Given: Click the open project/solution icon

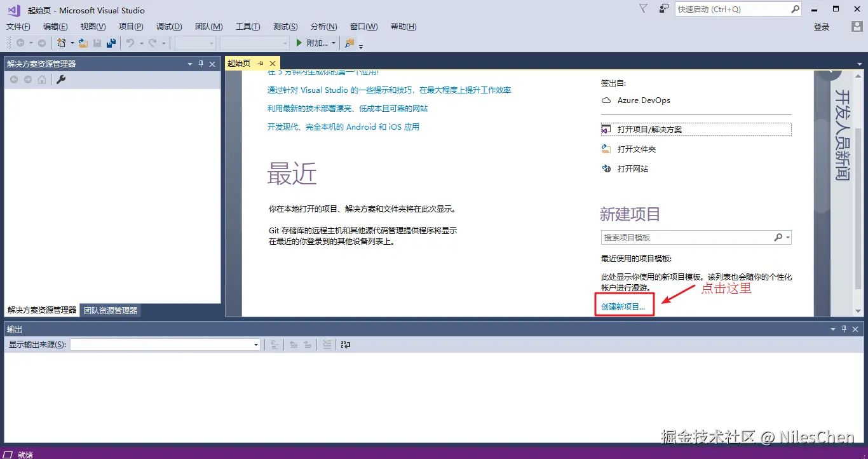Looking at the screenshot, I should [606, 129].
